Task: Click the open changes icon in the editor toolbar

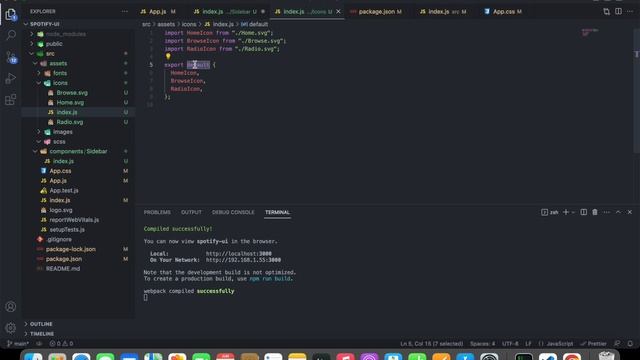Action: 607,11
